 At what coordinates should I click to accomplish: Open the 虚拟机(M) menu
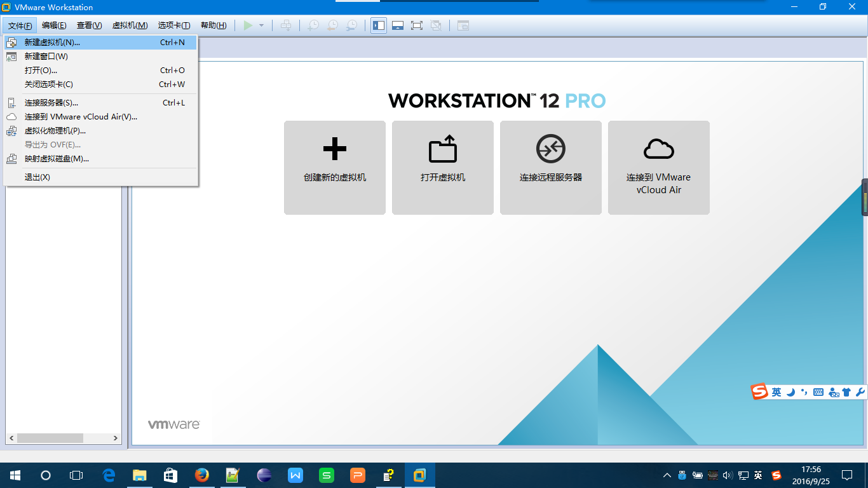click(x=130, y=25)
